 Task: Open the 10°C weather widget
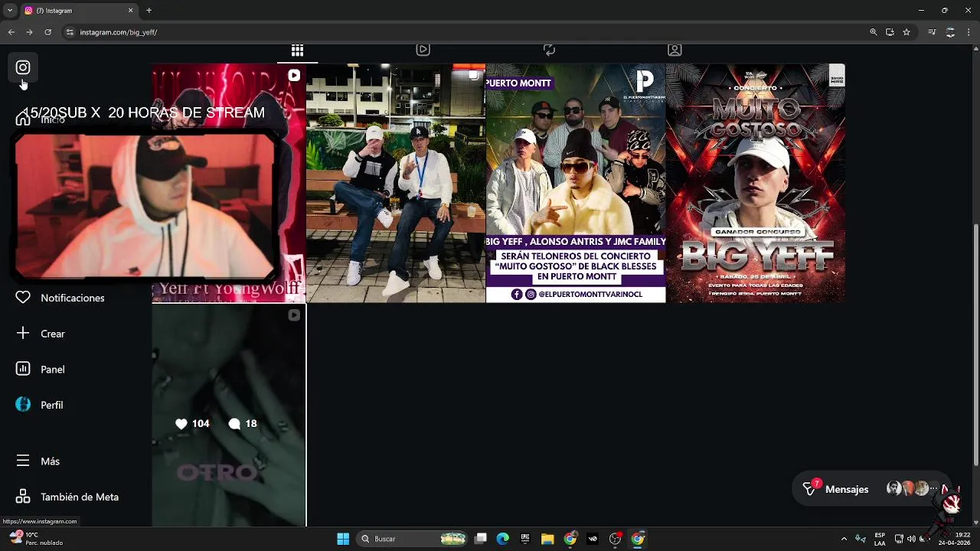pos(35,539)
